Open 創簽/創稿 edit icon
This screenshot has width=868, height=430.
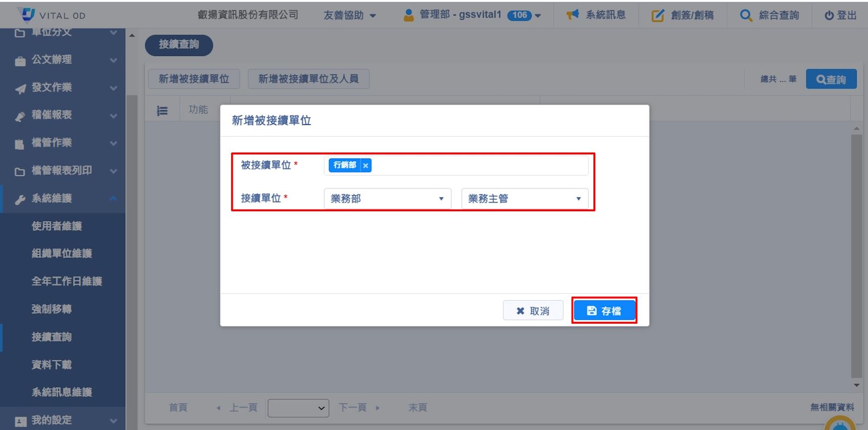(658, 15)
